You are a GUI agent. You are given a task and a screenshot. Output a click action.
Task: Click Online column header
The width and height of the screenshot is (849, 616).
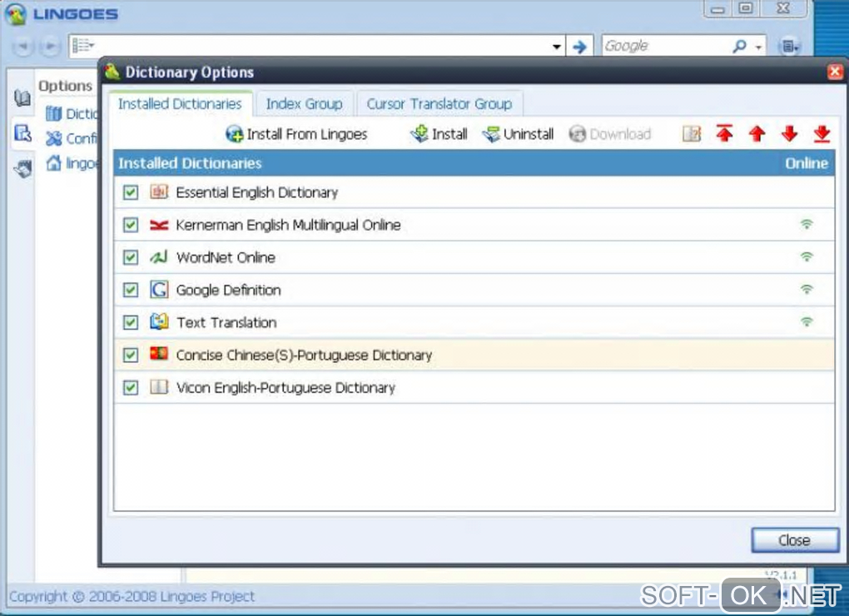[x=807, y=163]
